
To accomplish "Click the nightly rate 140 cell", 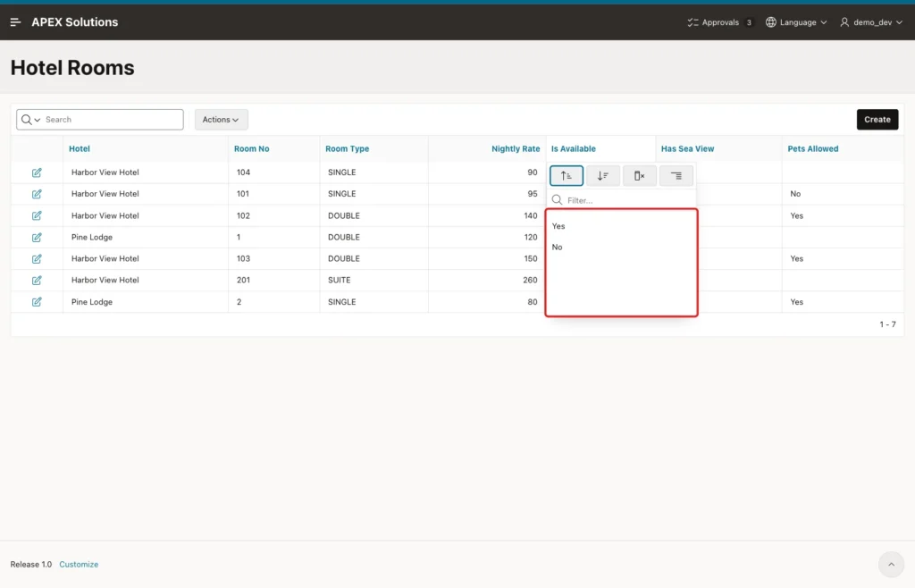I will point(531,216).
